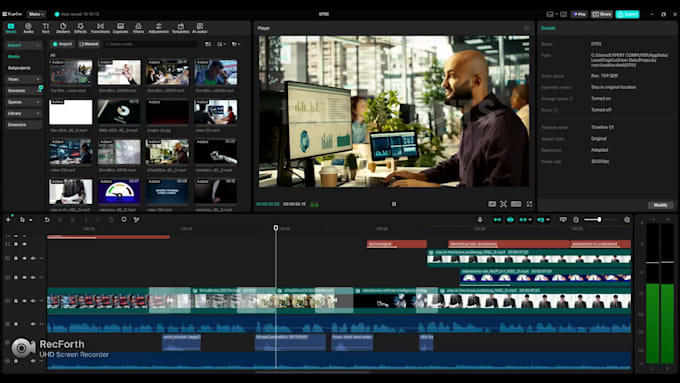Select Subprojects in the left sidebar
This screenshot has height=383, width=680.
coord(19,68)
